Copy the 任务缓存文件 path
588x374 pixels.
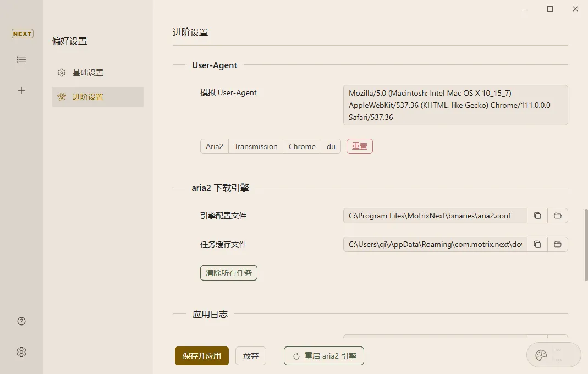(537, 244)
